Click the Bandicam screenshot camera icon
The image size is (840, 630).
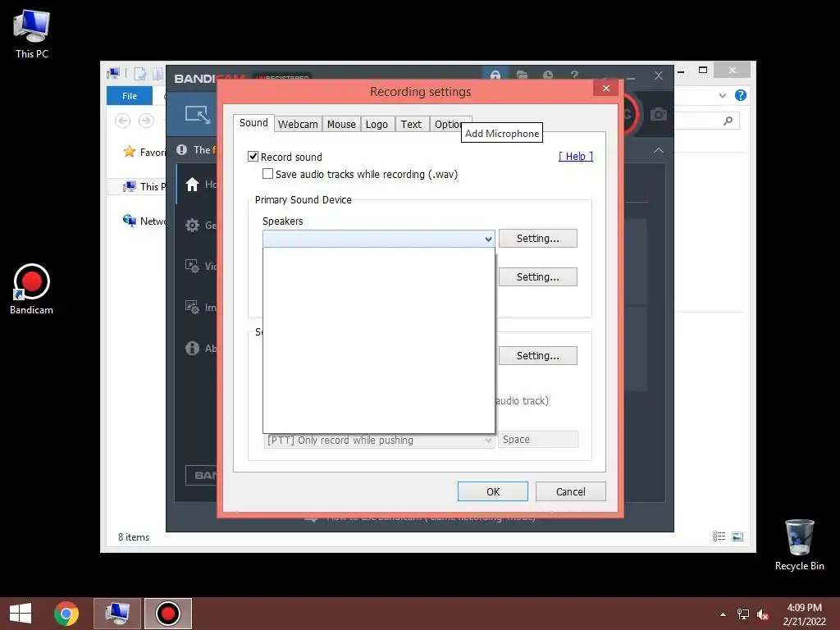[x=659, y=114]
